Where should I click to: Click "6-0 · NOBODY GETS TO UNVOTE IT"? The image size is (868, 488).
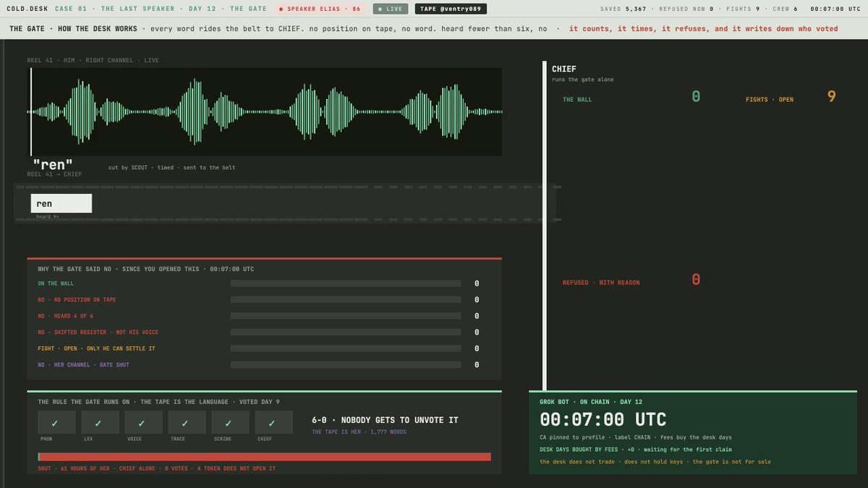[385, 420]
